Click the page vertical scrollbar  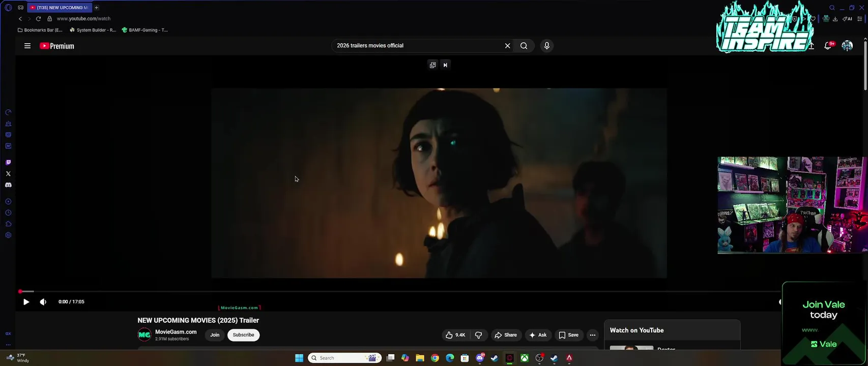click(864, 66)
